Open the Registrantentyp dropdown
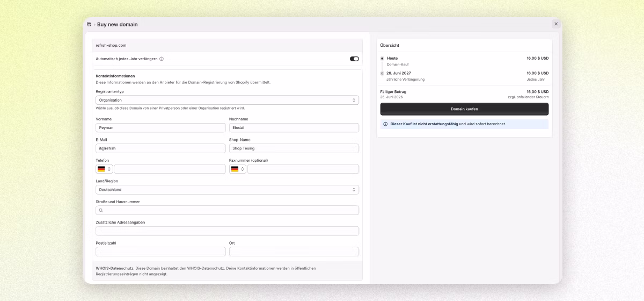The image size is (644, 301). point(228,100)
